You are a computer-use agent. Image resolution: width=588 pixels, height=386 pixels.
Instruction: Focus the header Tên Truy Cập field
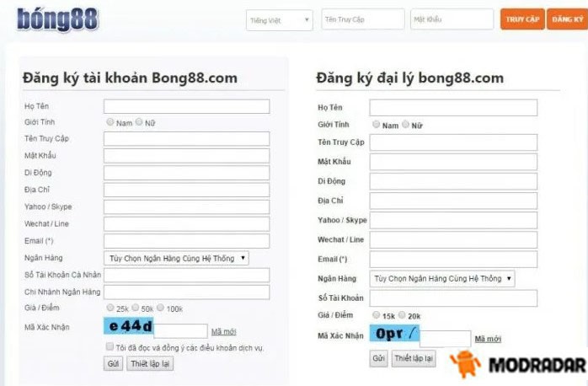pyautogui.click(x=363, y=19)
